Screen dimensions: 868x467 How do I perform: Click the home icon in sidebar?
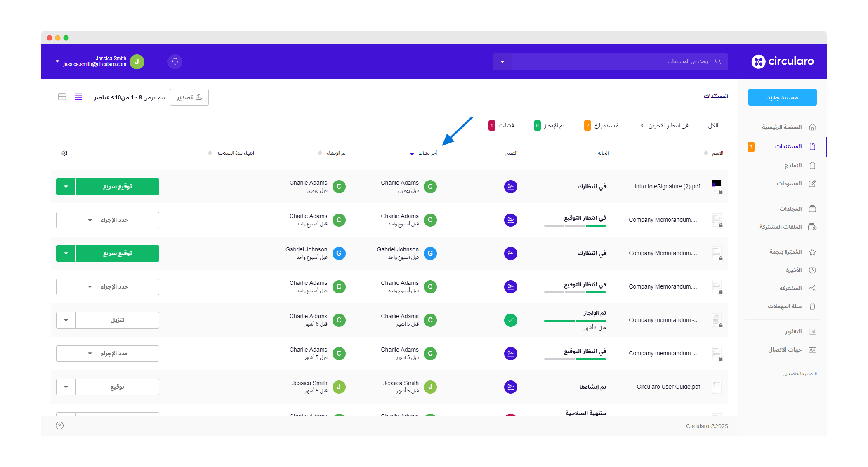pos(812,127)
